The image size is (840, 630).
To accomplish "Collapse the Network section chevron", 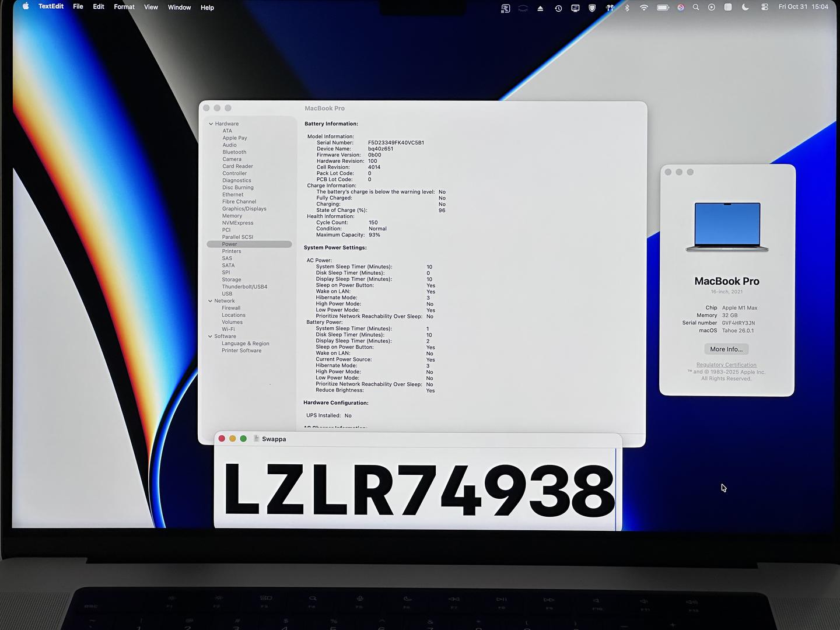I will (x=210, y=301).
